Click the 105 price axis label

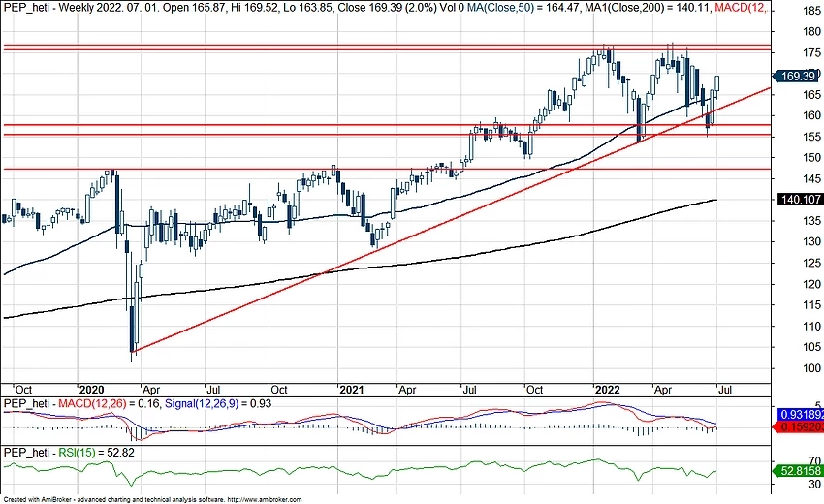click(812, 347)
